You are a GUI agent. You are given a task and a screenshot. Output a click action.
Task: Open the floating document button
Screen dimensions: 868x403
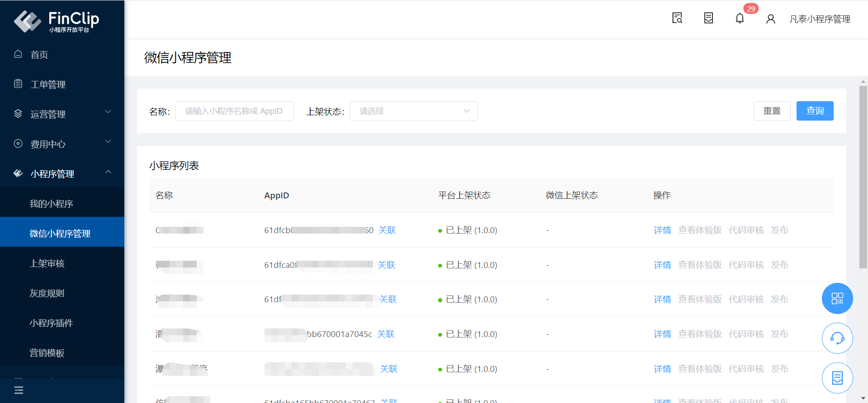click(x=837, y=378)
